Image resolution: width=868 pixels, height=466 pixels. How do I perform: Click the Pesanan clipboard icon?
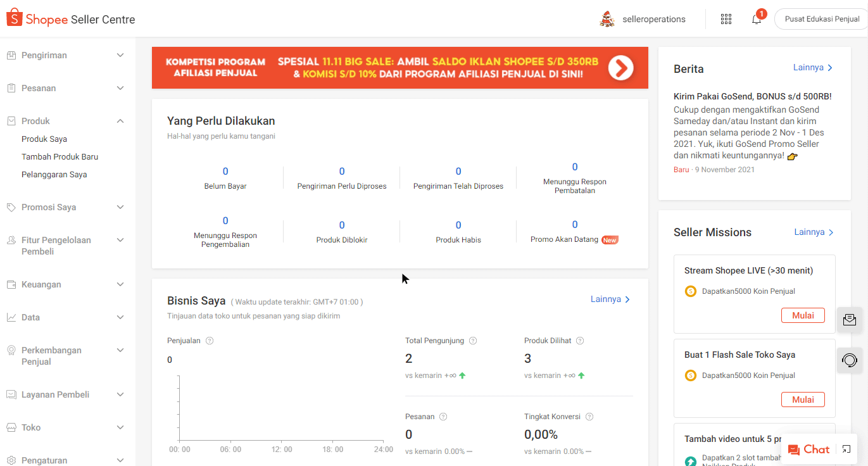click(x=11, y=89)
